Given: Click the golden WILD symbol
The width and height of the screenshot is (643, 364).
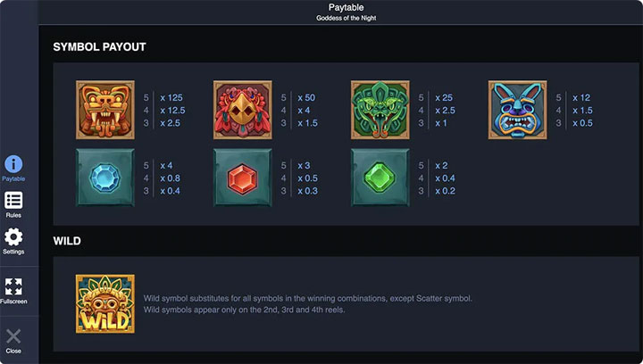Looking at the screenshot, I should 105,303.
